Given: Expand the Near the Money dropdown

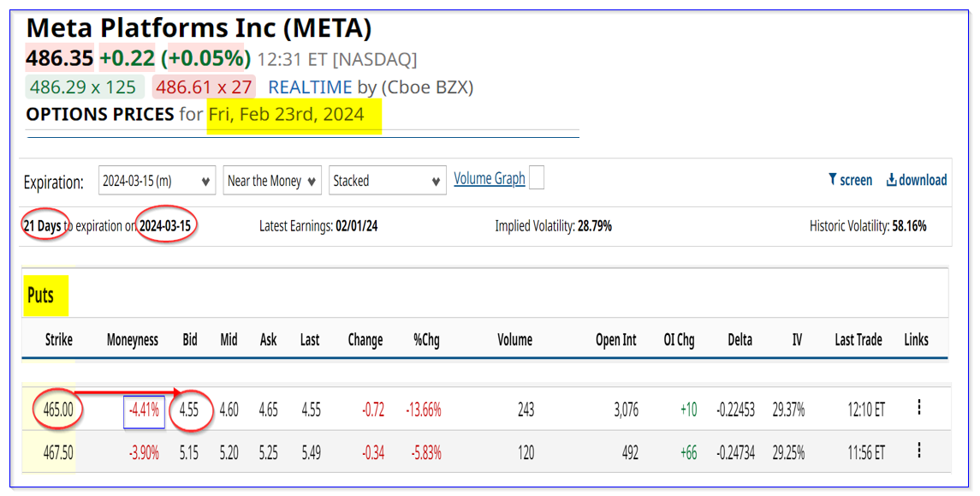Looking at the screenshot, I should click(271, 181).
